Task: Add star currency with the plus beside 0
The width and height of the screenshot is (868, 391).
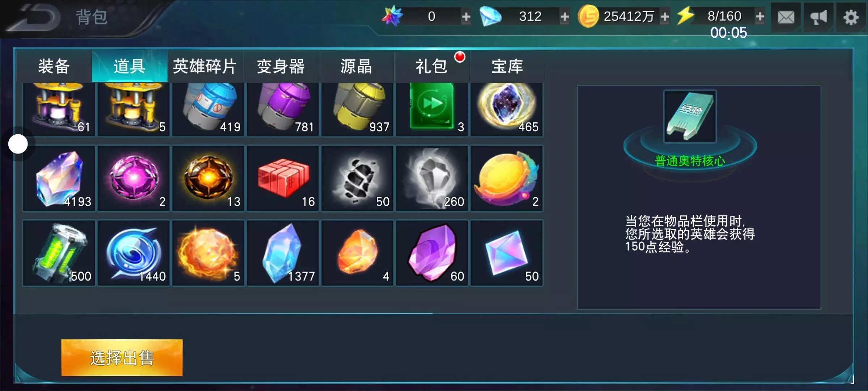Action: coord(466,17)
